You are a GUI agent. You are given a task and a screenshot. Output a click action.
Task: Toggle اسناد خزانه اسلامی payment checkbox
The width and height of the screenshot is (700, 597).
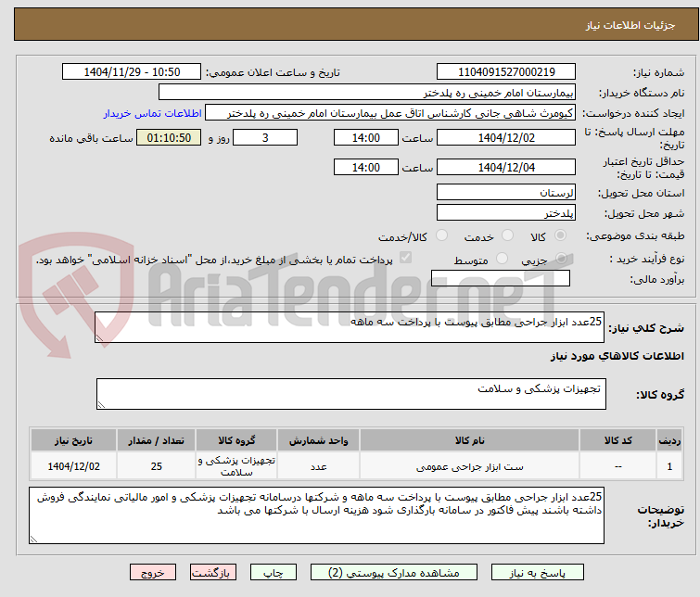[405, 257]
